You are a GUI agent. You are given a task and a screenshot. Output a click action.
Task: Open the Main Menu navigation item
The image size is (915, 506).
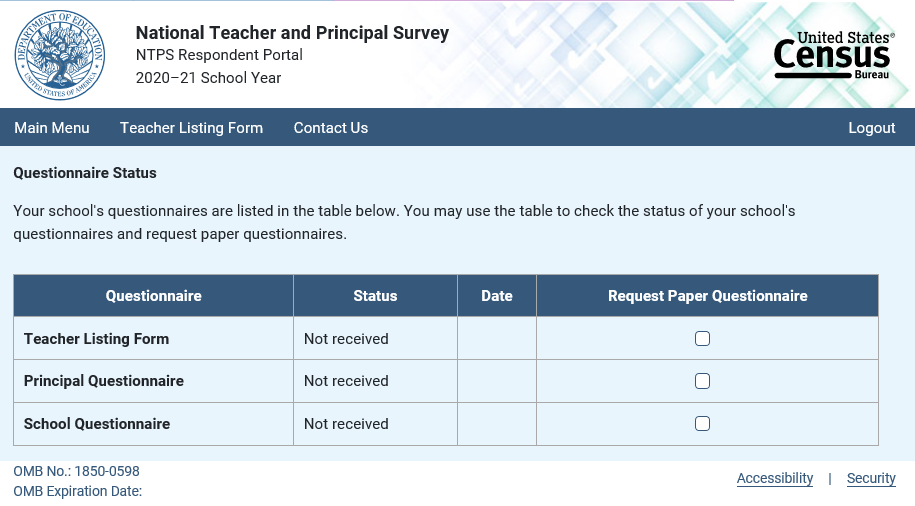[52, 128]
